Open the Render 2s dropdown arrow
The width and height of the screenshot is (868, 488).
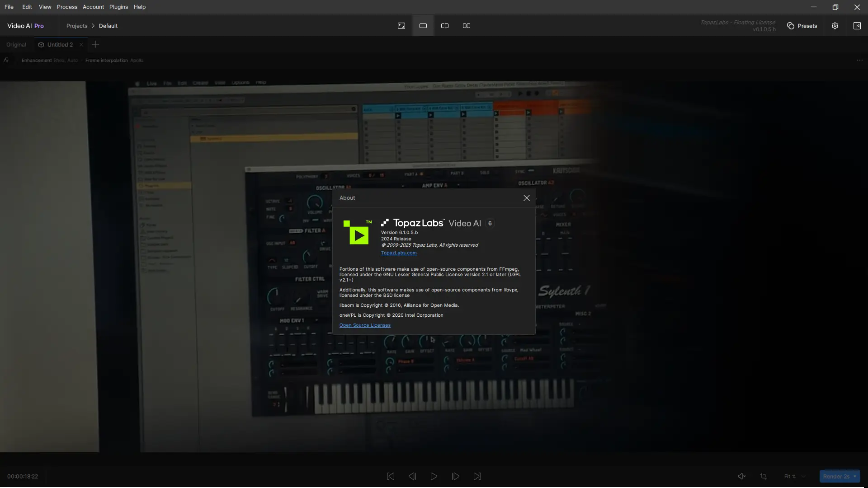[855, 476]
